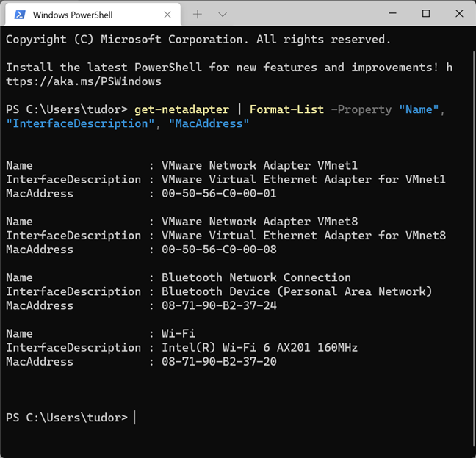Click the bottom PS C:\Users\tudor> prompt
The height and width of the screenshot is (458, 476).
pos(67,418)
